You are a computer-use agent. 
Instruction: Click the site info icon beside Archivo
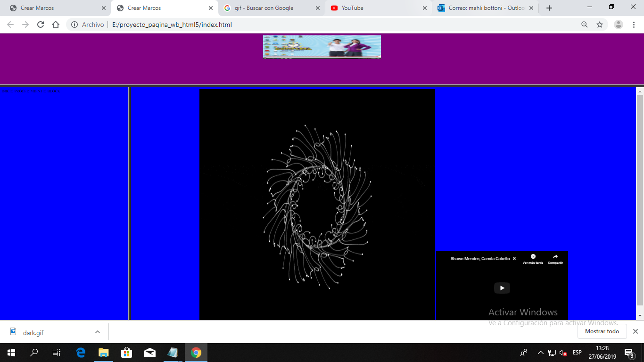point(74,25)
